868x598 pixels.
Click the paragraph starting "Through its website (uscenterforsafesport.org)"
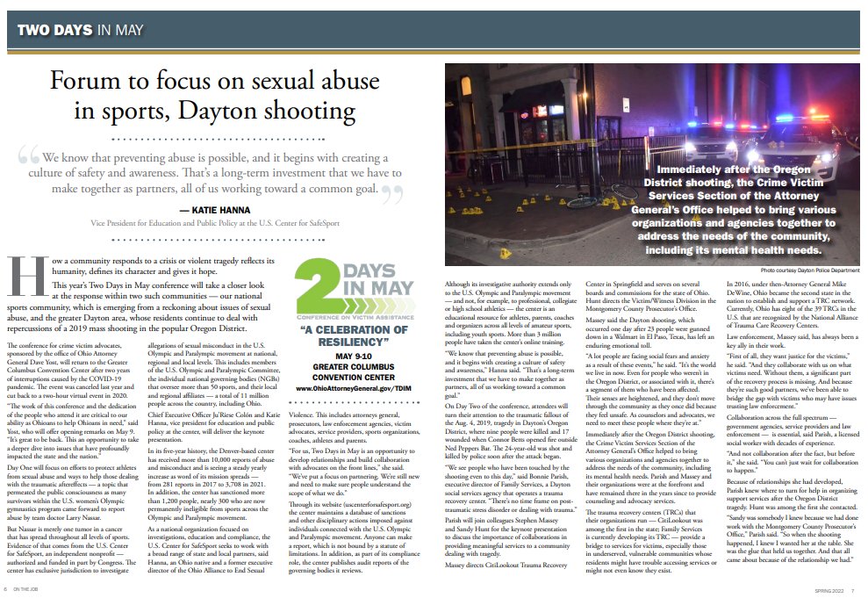[355, 537]
